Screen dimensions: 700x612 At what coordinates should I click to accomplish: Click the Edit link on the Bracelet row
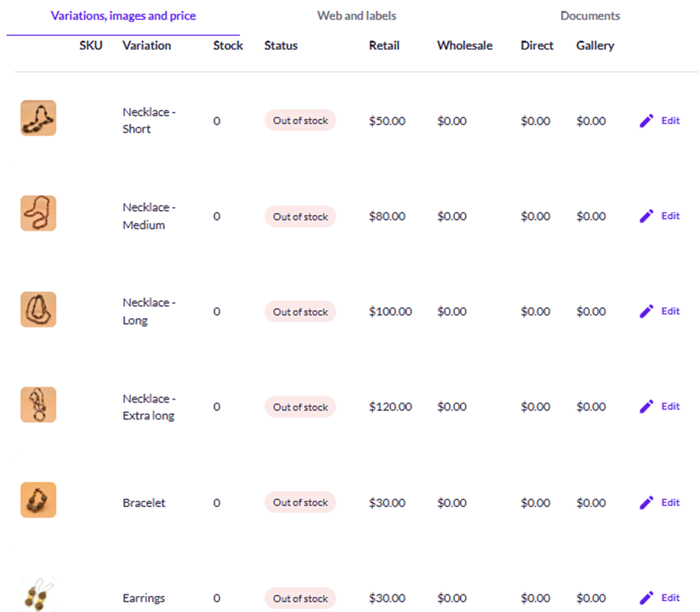pyautogui.click(x=670, y=502)
